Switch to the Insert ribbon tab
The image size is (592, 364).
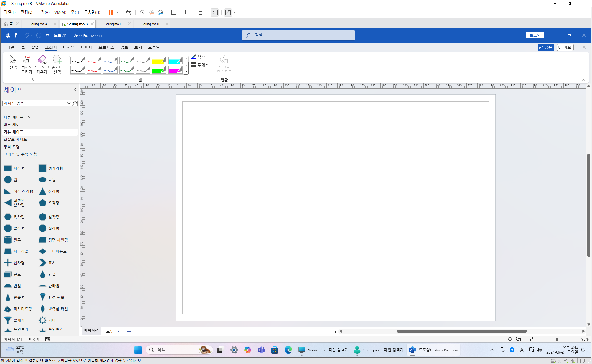[35, 47]
